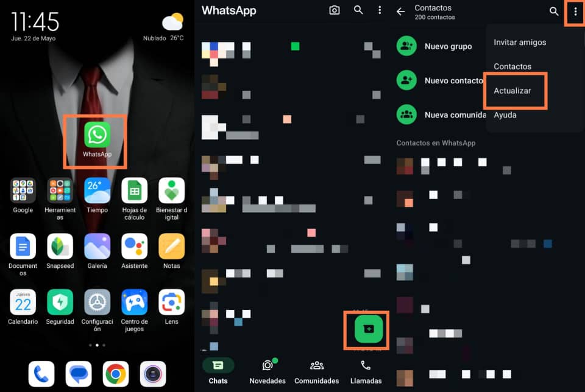Screen dimensions: 585x392
Task: Open the Herramientas folder
Action: click(x=60, y=191)
